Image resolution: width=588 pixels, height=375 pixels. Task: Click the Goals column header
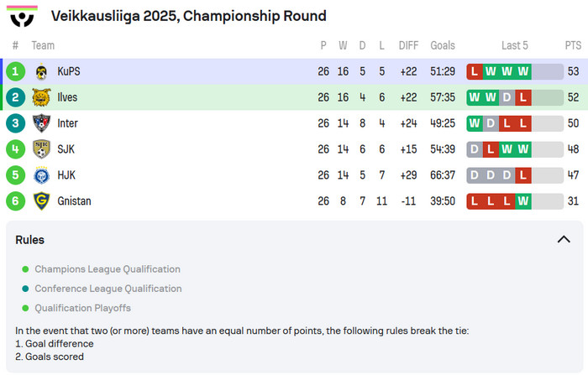point(443,45)
